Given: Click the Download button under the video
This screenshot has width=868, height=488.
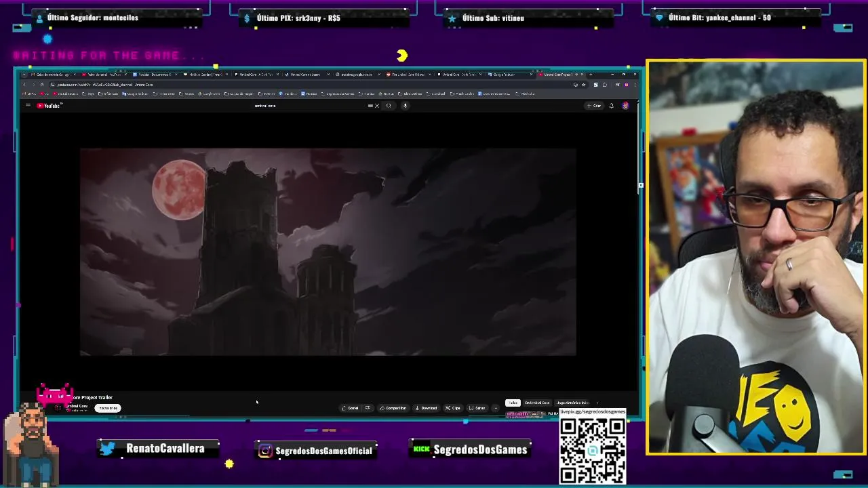Looking at the screenshot, I should click(426, 408).
